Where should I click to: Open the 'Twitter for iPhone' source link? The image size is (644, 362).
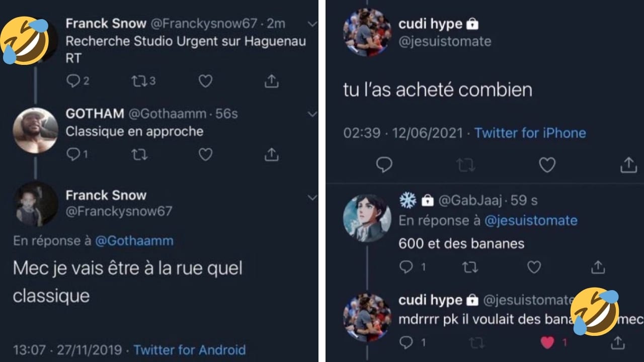pos(530,133)
